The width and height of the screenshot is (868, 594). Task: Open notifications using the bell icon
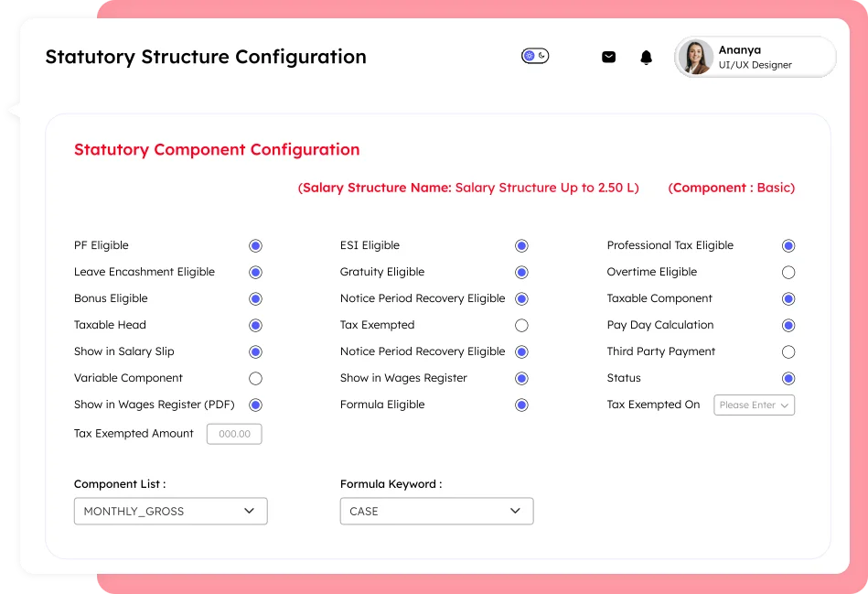pyautogui.click(x=646, y=56)
